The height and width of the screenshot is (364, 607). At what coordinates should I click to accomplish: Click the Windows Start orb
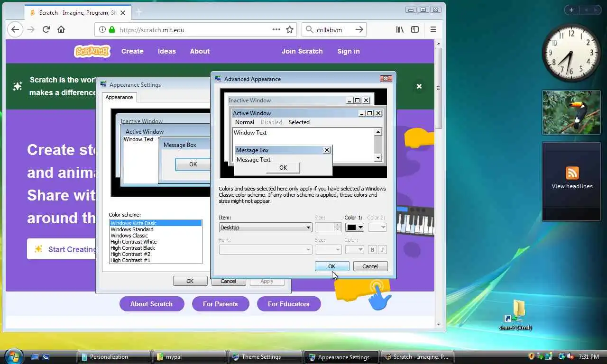(13, 355)
